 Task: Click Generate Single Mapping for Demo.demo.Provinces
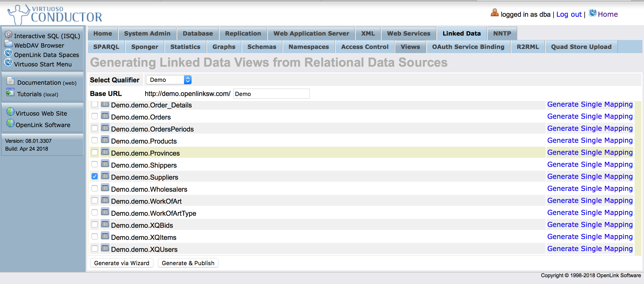(x=590, y=152)
